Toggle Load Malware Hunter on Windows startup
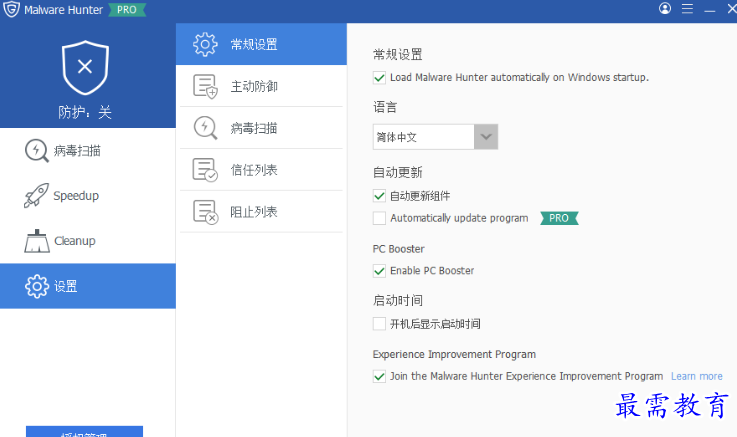The width and height of the screenshot is (737, 437). click(379, 78)
